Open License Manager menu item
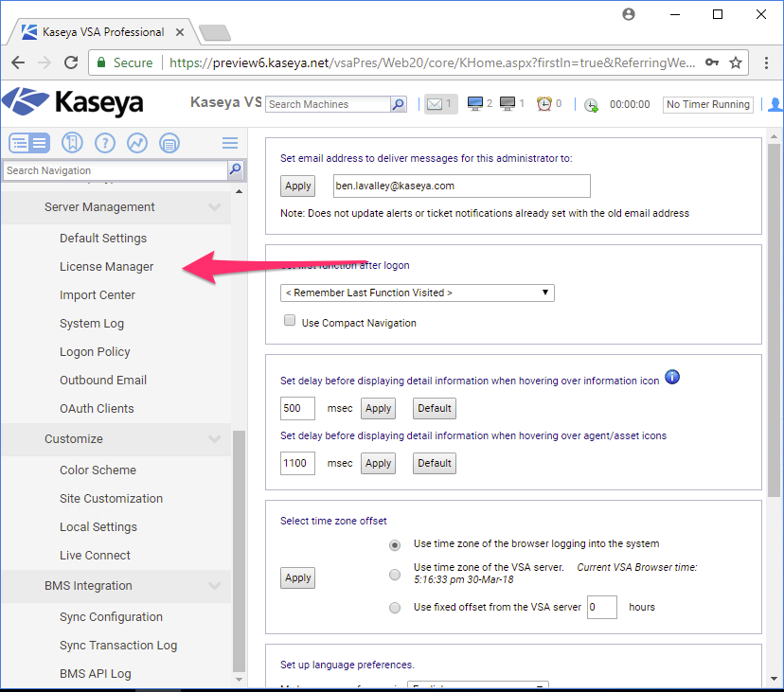Image resolution: width=784 pixels, height=692 pixels. pyautogui.click(x=106, y=267)
